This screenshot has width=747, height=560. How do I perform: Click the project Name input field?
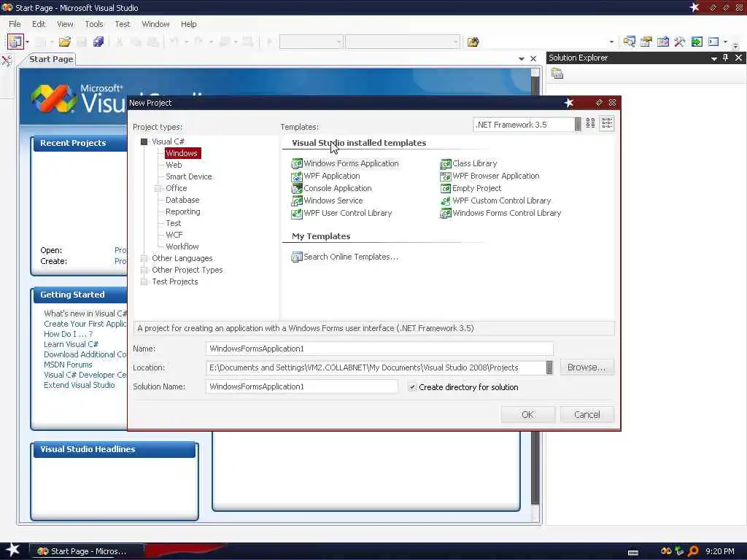pos(379,349)
